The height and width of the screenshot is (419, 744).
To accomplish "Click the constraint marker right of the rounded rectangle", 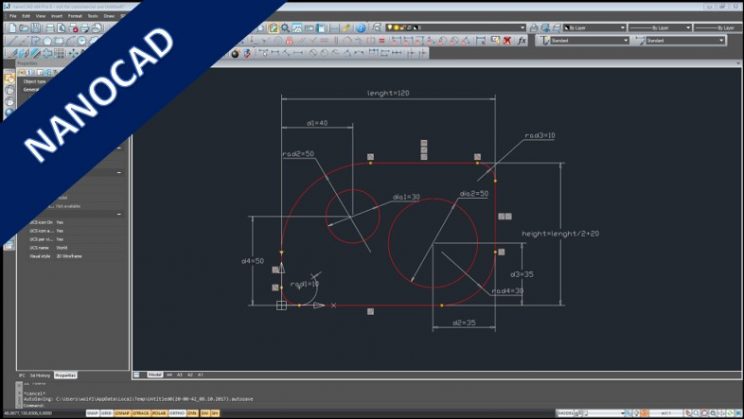I will pos(505,216).
